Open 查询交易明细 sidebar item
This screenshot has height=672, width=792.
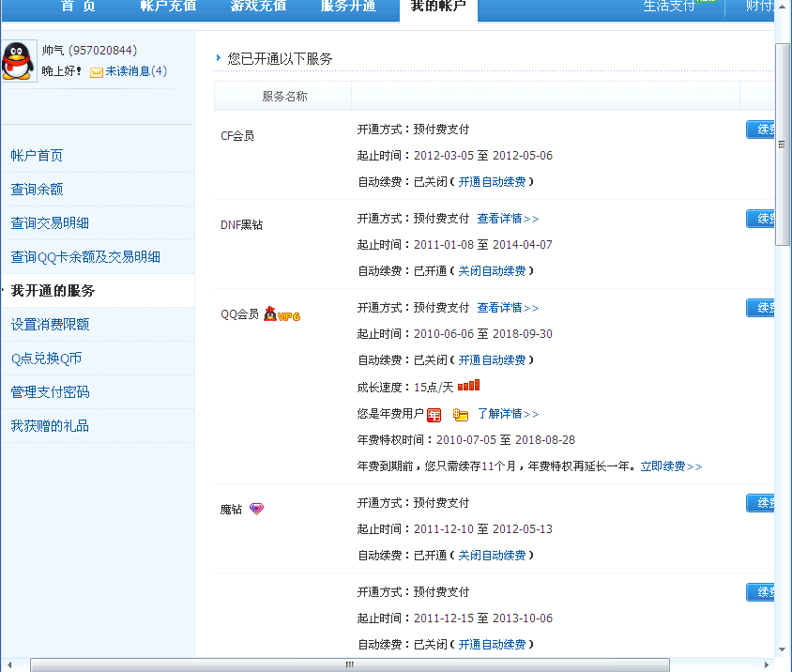(x=50, y=223)
